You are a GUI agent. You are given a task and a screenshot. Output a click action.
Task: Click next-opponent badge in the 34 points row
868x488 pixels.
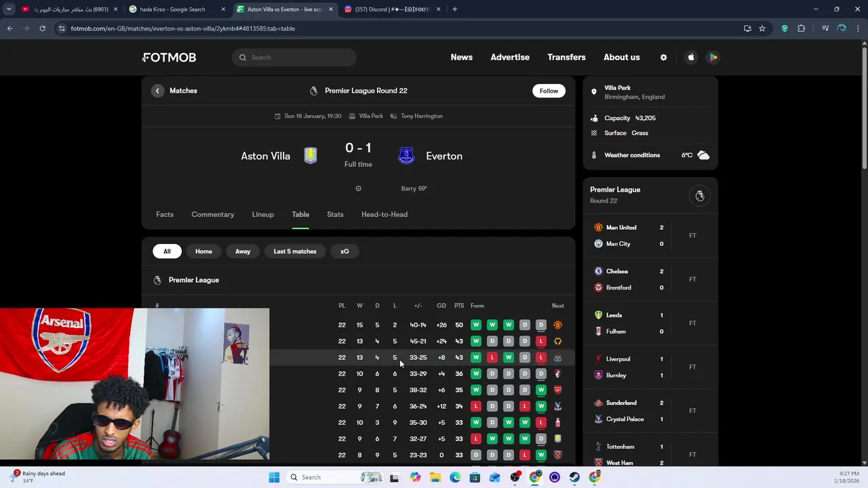(x=557, y=406)
